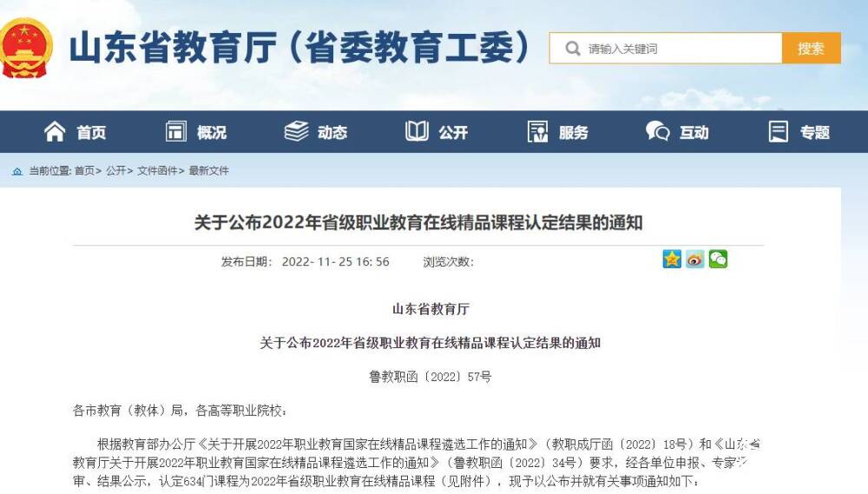Open the 文件函件 breadcrumb link
Image resolution: width=868 pixels, height=494 pixels.
tap(157, 170)
